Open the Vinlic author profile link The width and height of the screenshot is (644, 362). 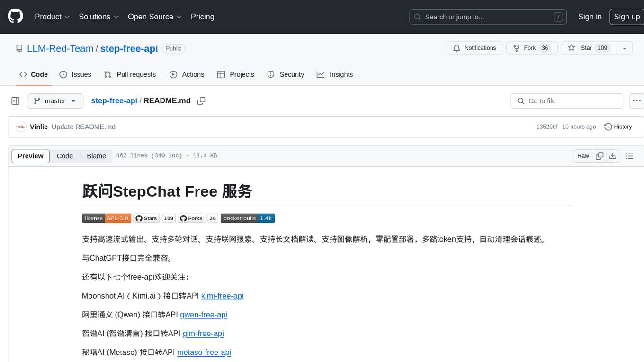click(x=39, y=127)
